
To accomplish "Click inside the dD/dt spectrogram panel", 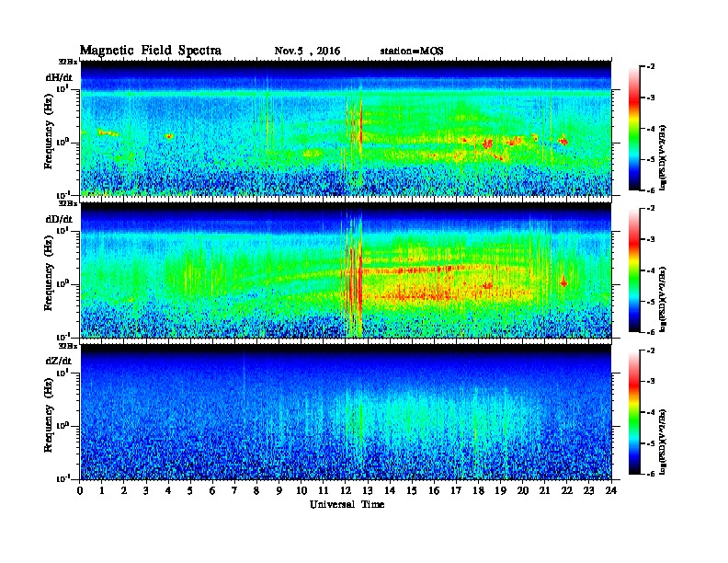I will (346, 270).
